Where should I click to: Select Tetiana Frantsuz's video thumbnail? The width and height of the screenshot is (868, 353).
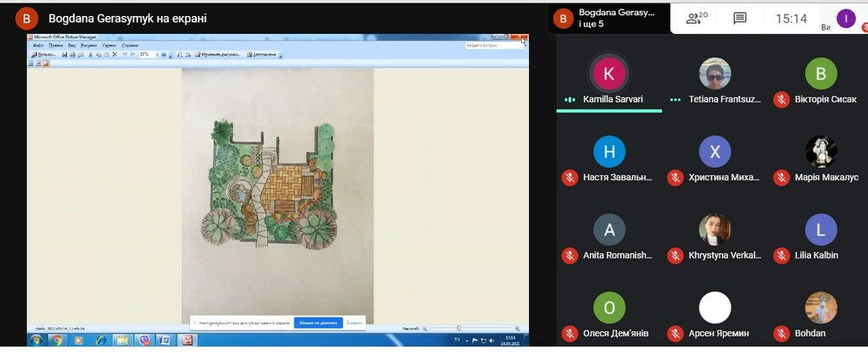click(715, 74)
